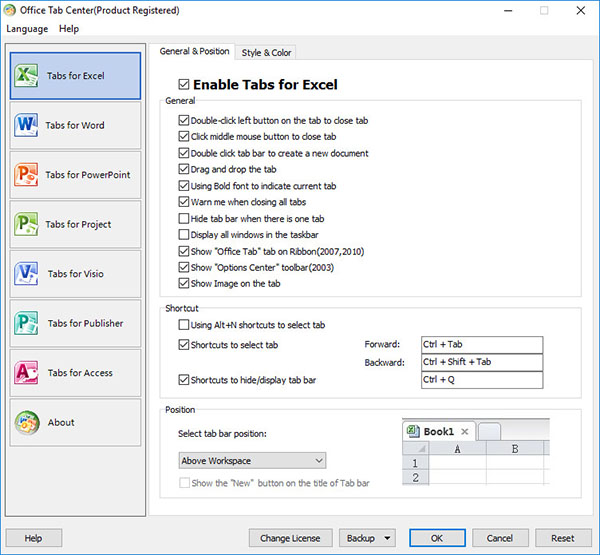The height and width of the screenshot is (555, 600).
Task: Confirm settings with OK button
Action: (x=437, y=538)
